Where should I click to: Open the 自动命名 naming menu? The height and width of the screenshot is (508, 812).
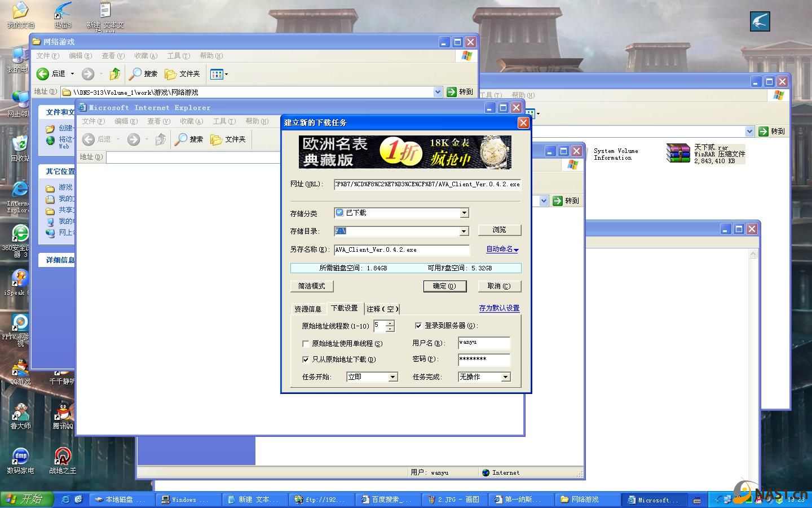tap(502, 249)
